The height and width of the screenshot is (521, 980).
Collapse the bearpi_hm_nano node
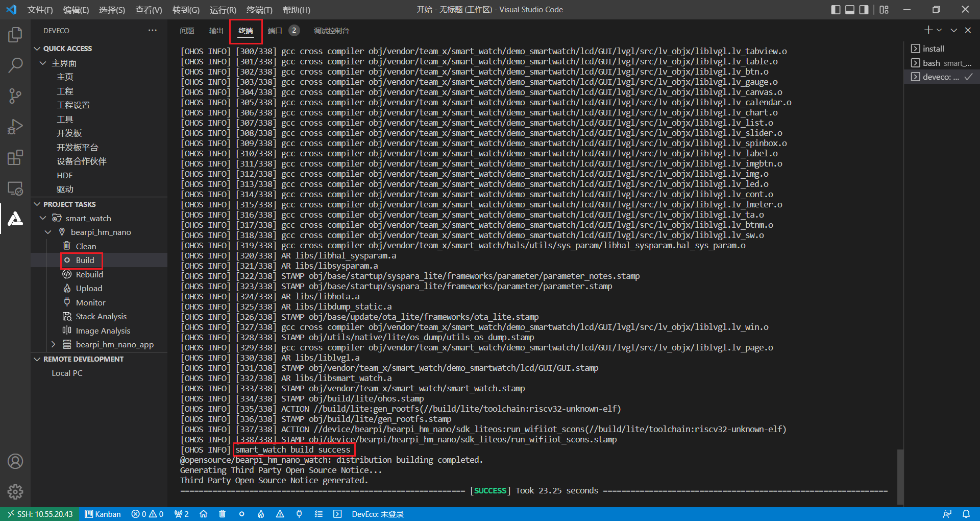[48, 232]
